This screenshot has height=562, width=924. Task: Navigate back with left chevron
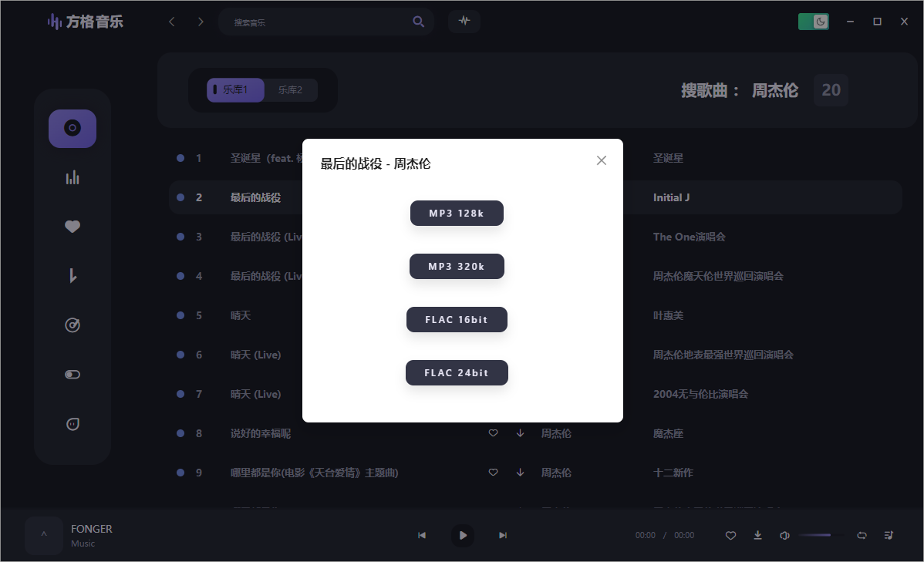(172, 22)
